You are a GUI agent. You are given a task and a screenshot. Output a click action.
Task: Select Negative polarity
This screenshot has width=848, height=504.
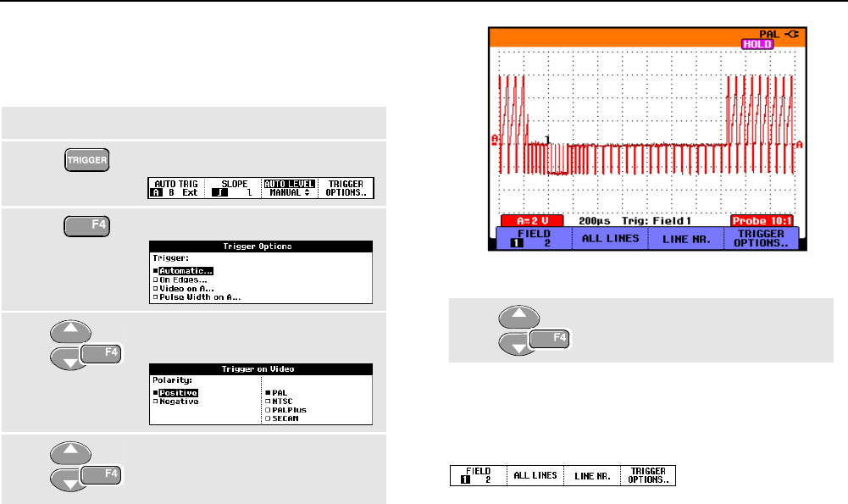pos(176,402)
